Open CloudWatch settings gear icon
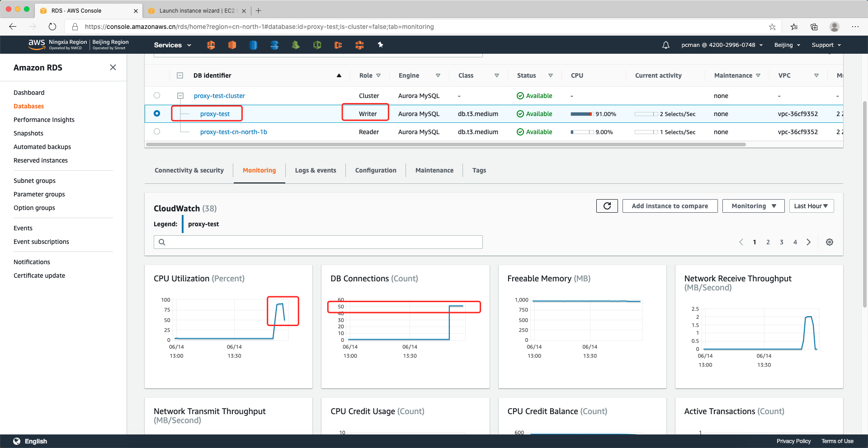The height and width of the screenshot is (448, 868). coord(829,242)
